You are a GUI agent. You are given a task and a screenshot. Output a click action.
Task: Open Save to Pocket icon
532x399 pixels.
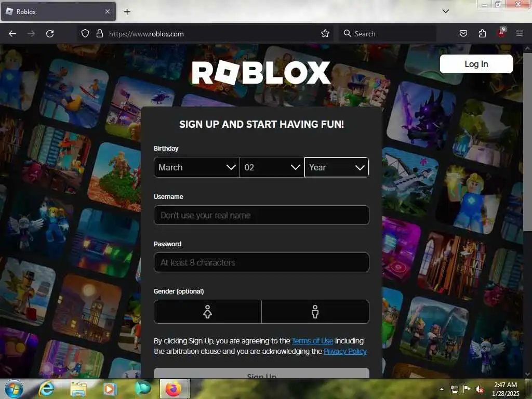pos(463,33)
